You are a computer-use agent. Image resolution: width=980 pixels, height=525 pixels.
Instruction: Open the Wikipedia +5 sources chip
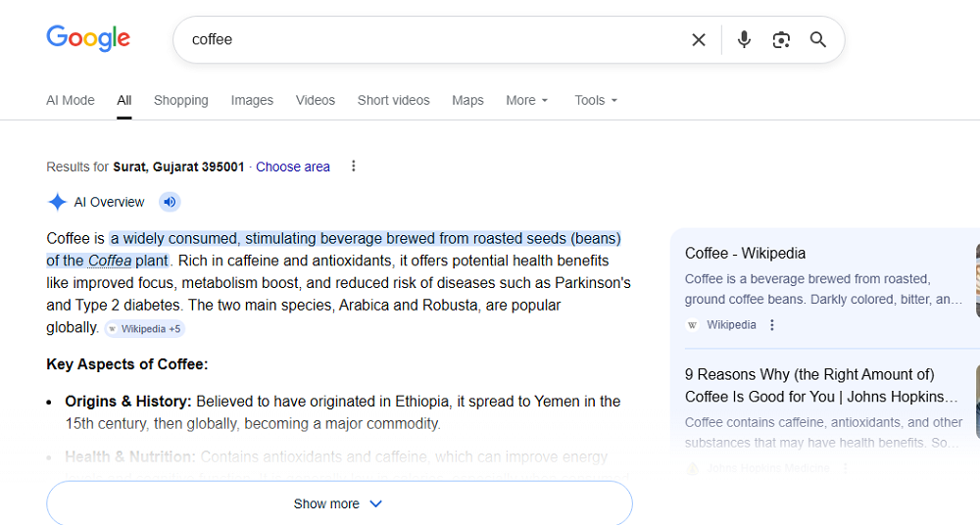tap(144, 329)
